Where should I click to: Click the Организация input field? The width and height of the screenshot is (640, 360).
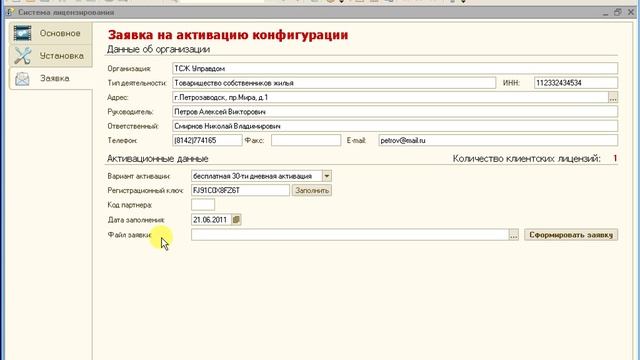(395, 68)
